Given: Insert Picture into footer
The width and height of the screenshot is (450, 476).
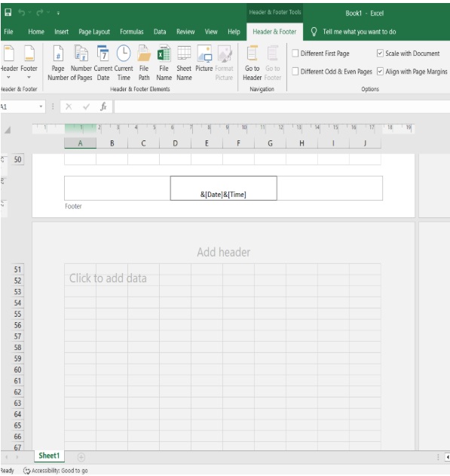Looking at the screenshot, I should (204, 58).
